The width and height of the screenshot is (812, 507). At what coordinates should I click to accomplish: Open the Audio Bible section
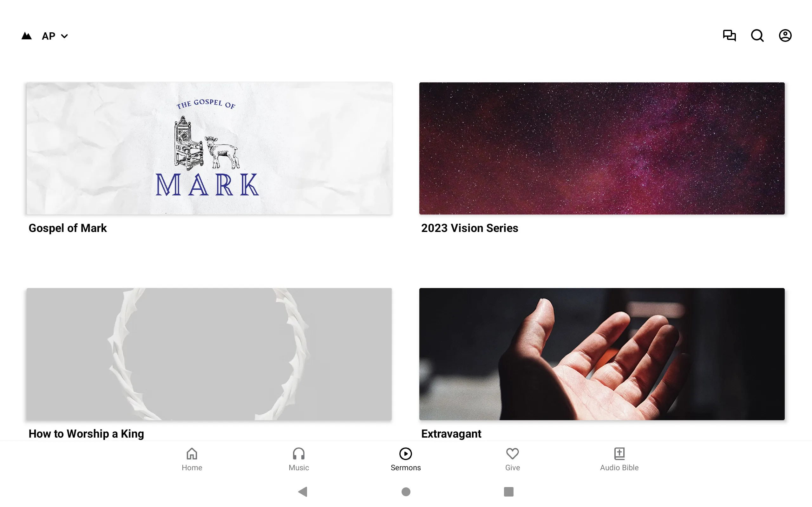tap(619, 459)
